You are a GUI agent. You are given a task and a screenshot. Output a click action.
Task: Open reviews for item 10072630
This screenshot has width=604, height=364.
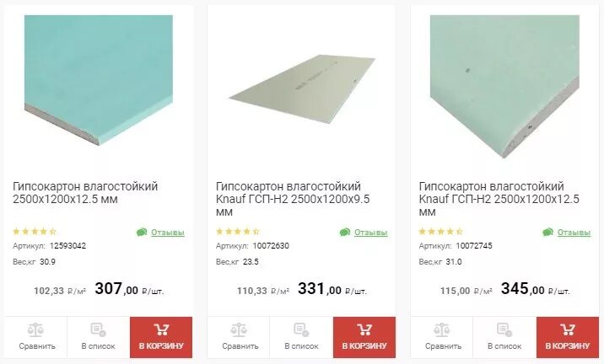pyautogui.click(x=370, y=233)
